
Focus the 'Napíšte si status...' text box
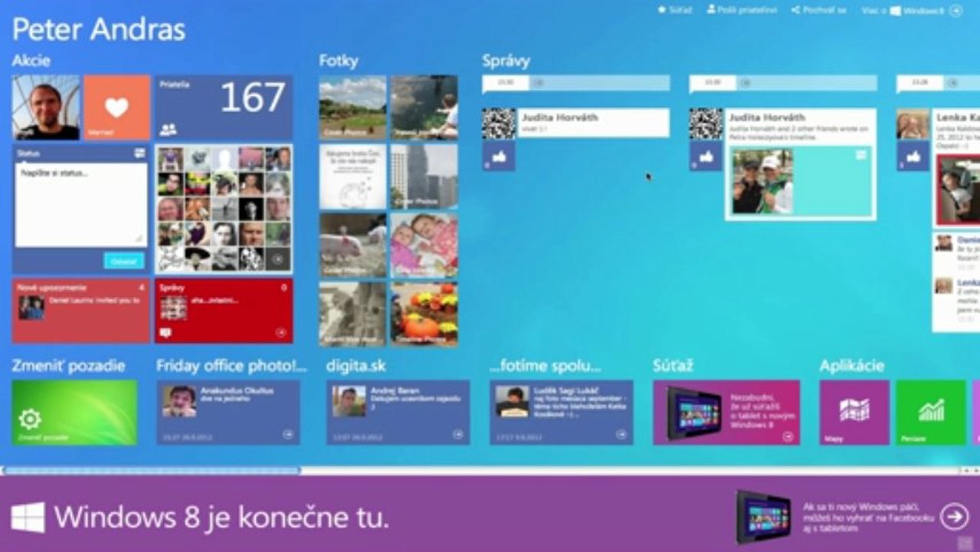pyautogui.click(x=81, y=204)
